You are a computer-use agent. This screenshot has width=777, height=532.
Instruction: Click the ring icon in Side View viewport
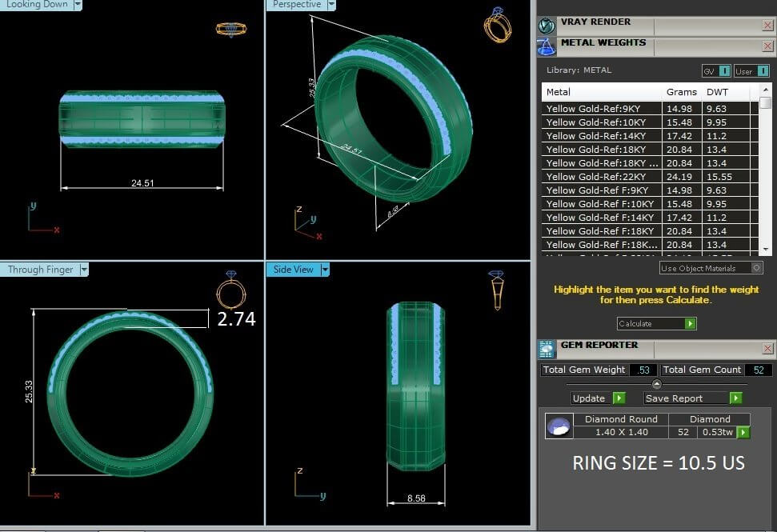coord(496,290)
